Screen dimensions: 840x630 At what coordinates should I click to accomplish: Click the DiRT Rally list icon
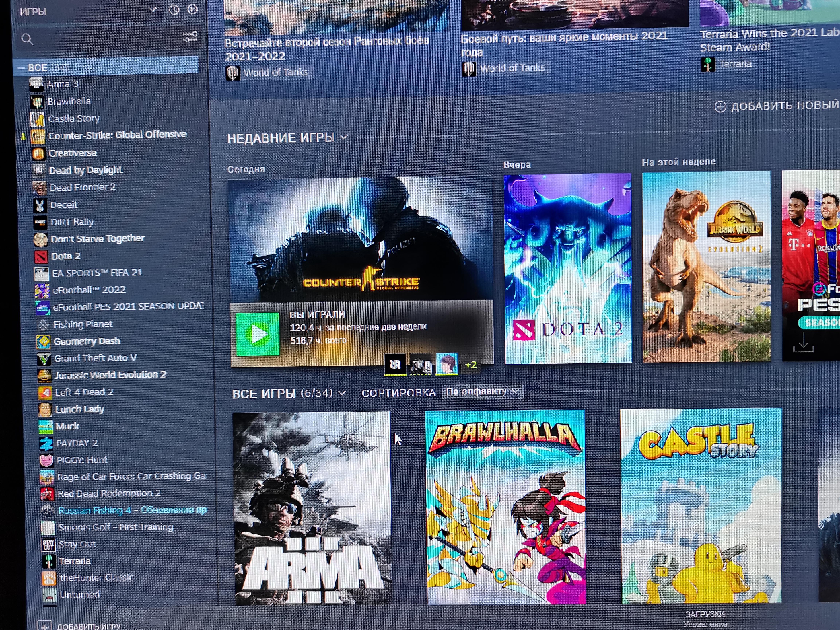[x=40, y=222]
